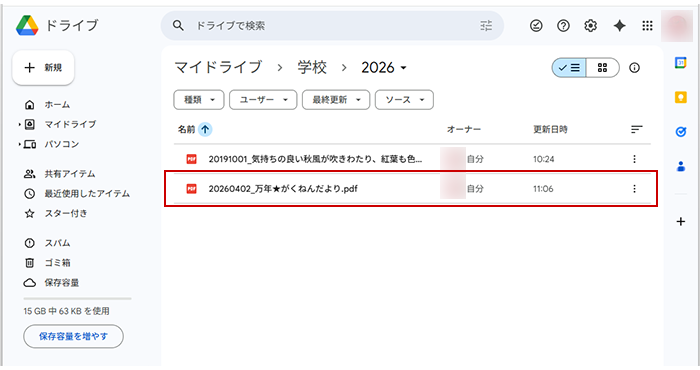Click PDF icon of 20260402_万年★がくねんだより.pdf
The width and height of the screenshot is (700, 370).
pyautogui.click(x=192, y=189)
